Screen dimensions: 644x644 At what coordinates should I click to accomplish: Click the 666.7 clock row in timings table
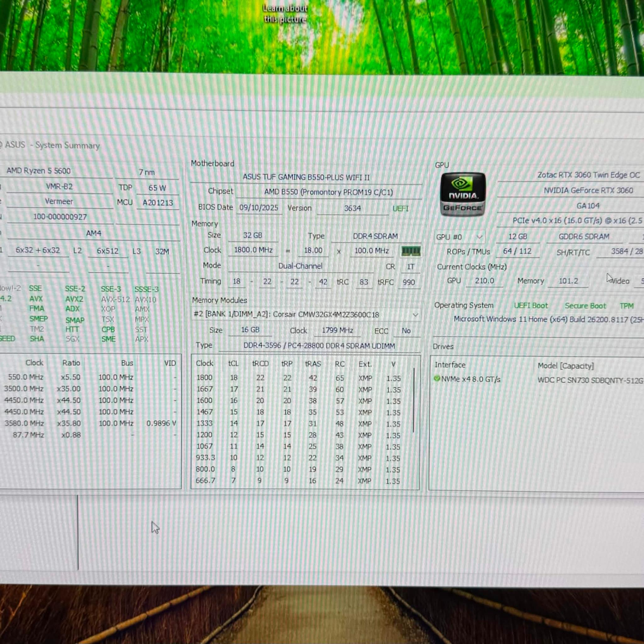[x=302, y=481]
